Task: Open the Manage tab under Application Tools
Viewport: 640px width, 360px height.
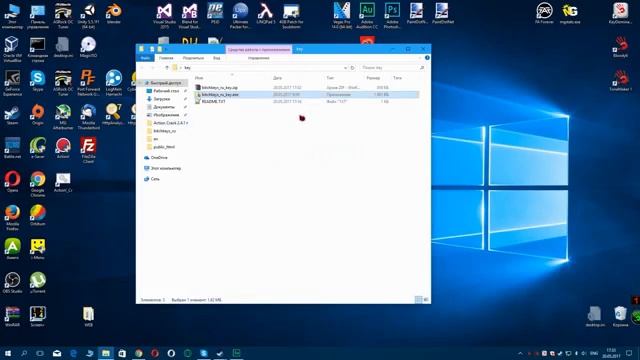Action: point(258,58)
